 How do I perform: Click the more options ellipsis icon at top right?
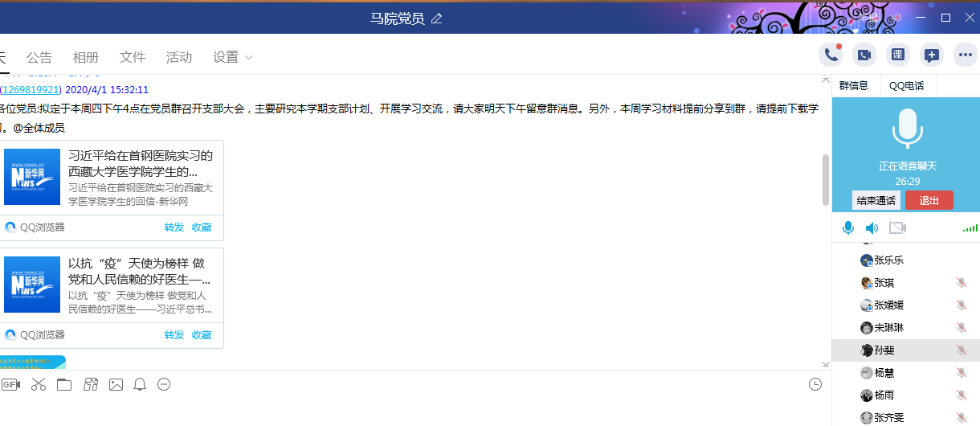coord(965,55)
